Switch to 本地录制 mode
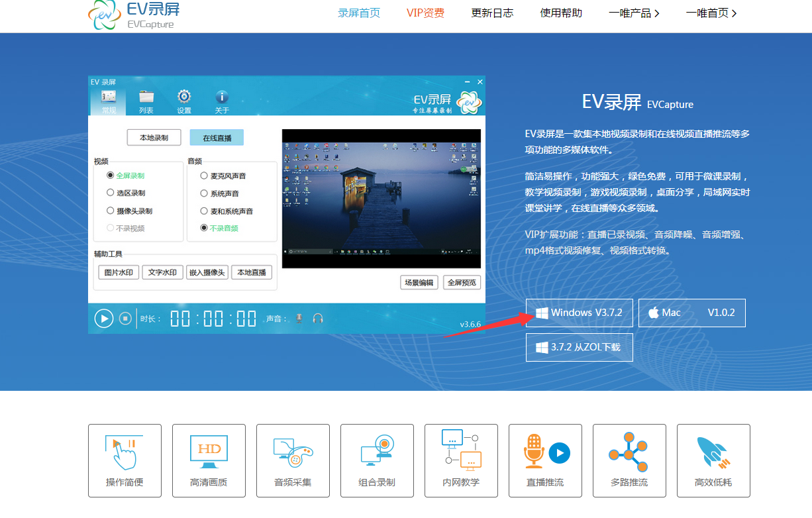 (154, 138)
